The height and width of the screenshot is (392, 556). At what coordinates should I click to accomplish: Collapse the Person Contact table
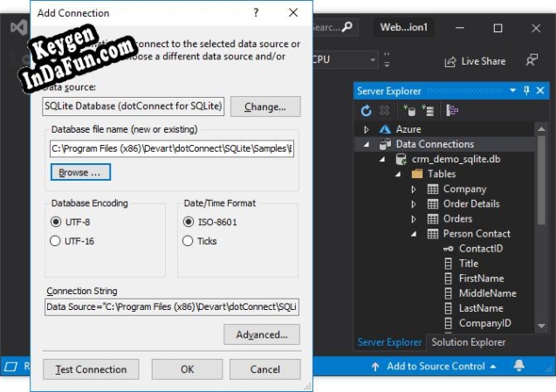tap(414, 234)
